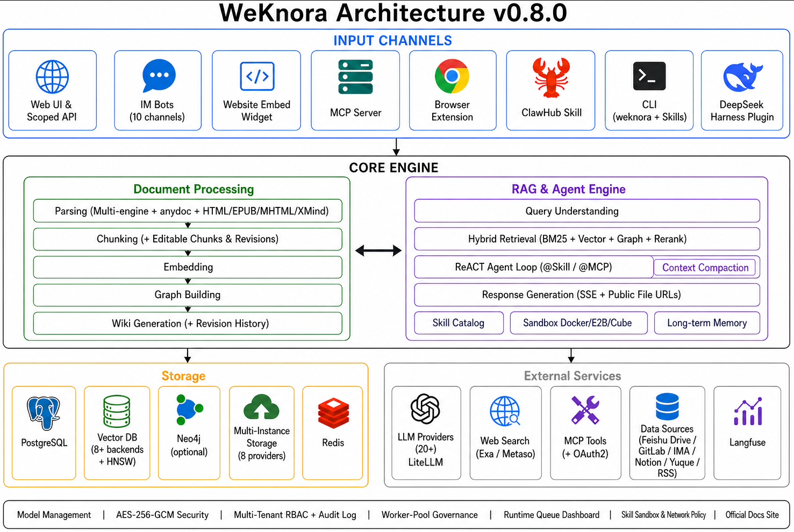Click the RAG & Agent Engine heading
Image resolution: width=794 pixels, height=532 pixels.
[569, 189]
